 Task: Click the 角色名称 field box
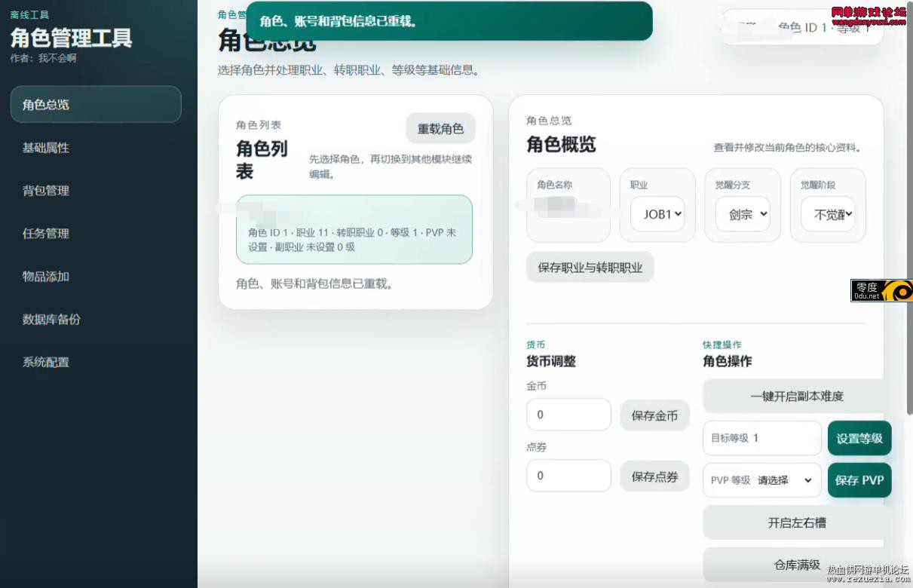[568, 205]
